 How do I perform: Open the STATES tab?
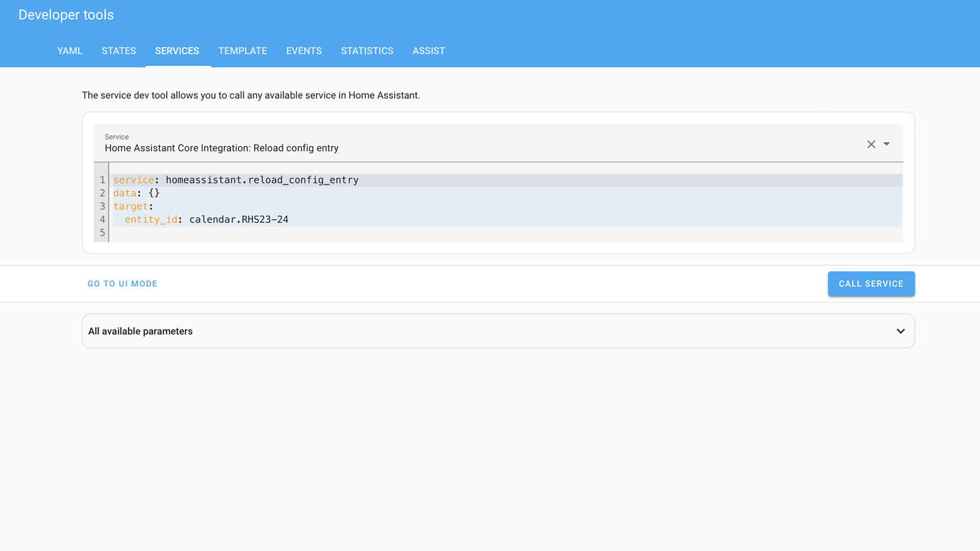pos(119,50)
